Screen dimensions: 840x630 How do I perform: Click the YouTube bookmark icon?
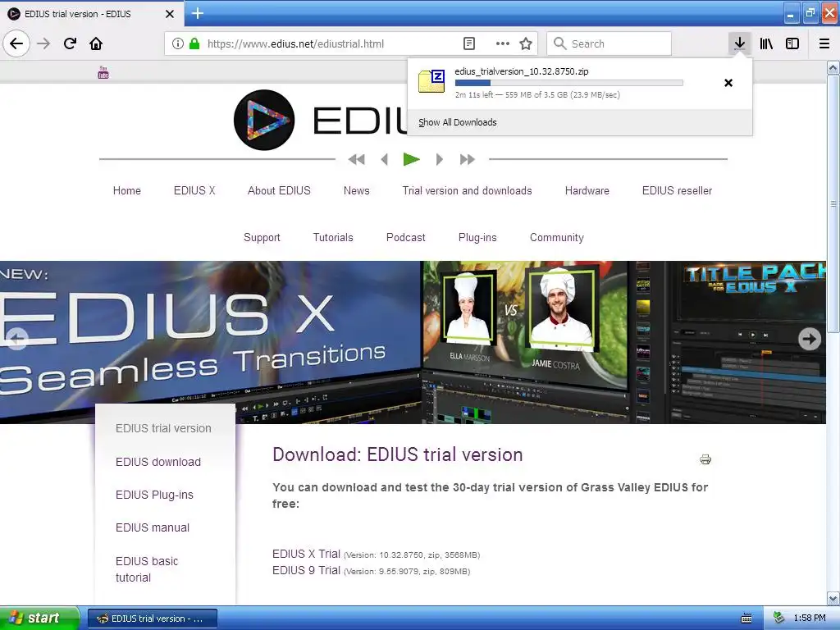103,72
